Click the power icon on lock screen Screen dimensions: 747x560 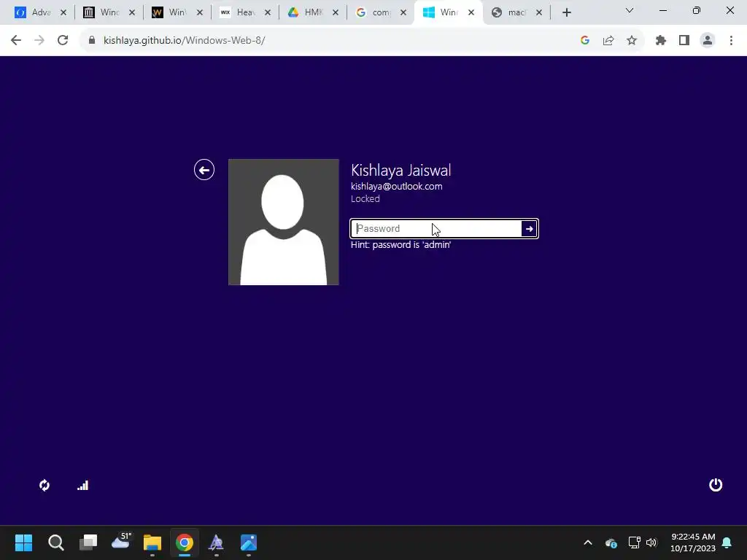(x=716, y=485)
